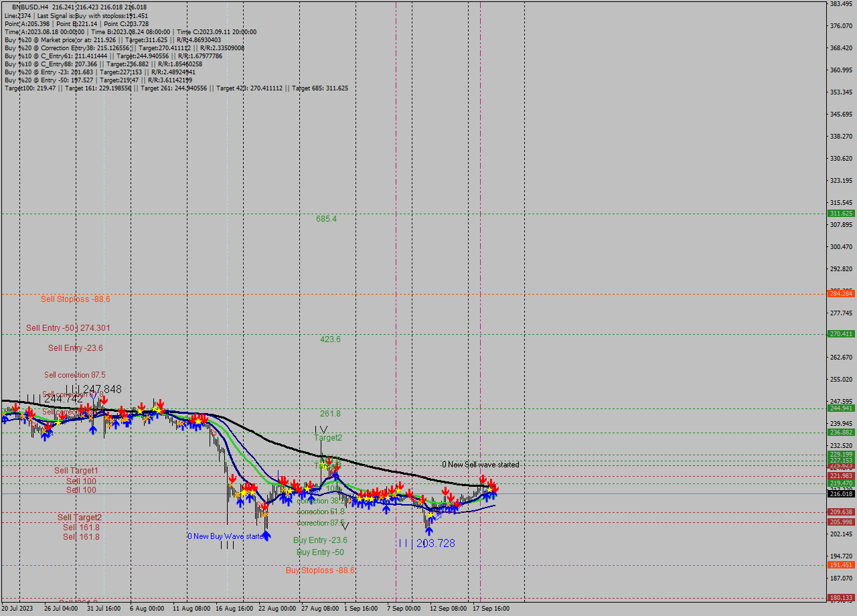The width and height of the screenshot is (857, 616).
Task: Click the blue up arrow beside 'New Buy Wave started'
Action: click(x=266, y=536)
